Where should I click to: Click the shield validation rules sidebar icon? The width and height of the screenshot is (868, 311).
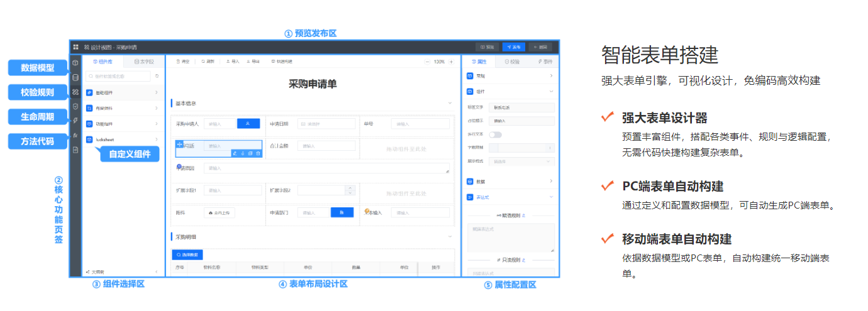75,106
